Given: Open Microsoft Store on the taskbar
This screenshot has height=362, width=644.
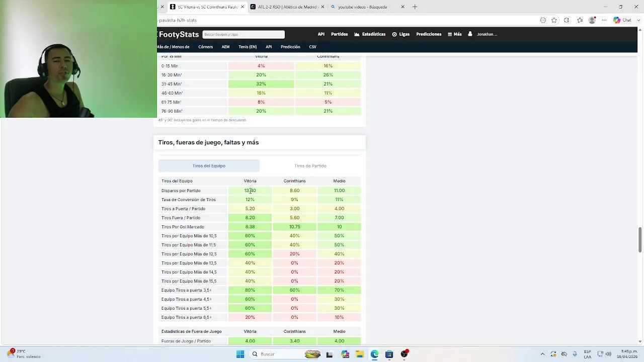Looking at the screenshot, I should click(x=389, y=354).
